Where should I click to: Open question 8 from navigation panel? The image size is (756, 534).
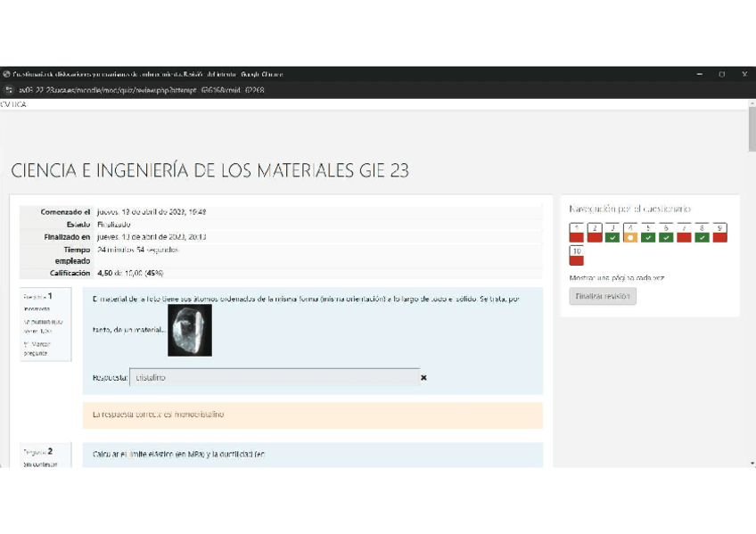tap(702, 233)
